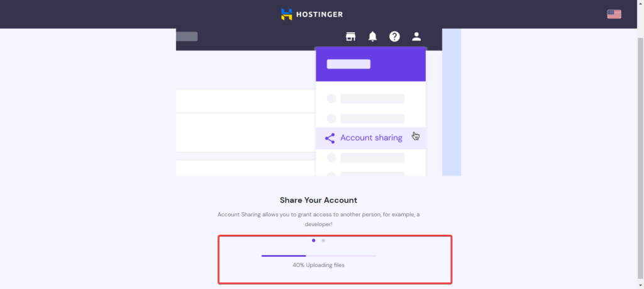Viewport: 644px width, 289px height.
Task: Click the scrollbar down arrow
Action: [640, 285]
